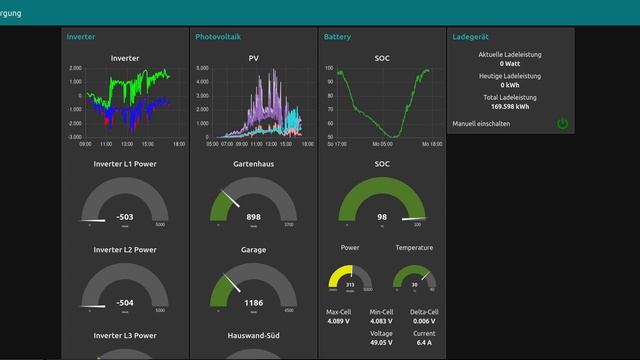Click the battery Temperature label
The width and height of the screenshot is (640, 360).
414,248
